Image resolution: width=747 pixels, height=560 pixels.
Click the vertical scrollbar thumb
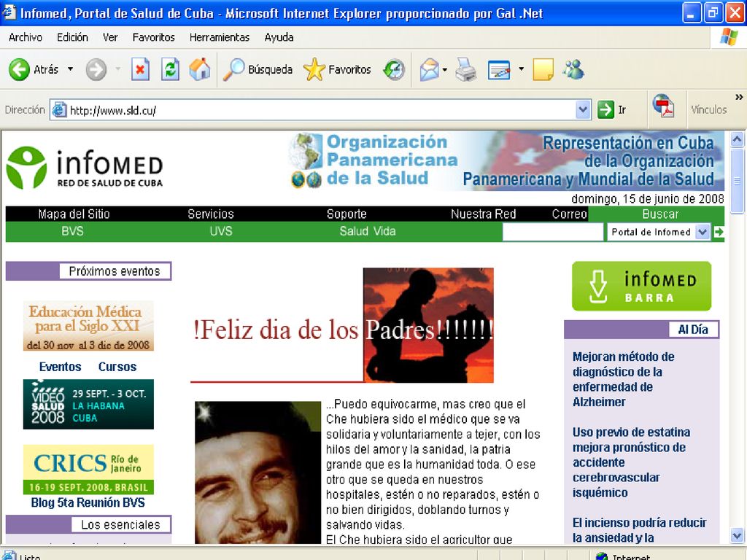coord(737,181)
